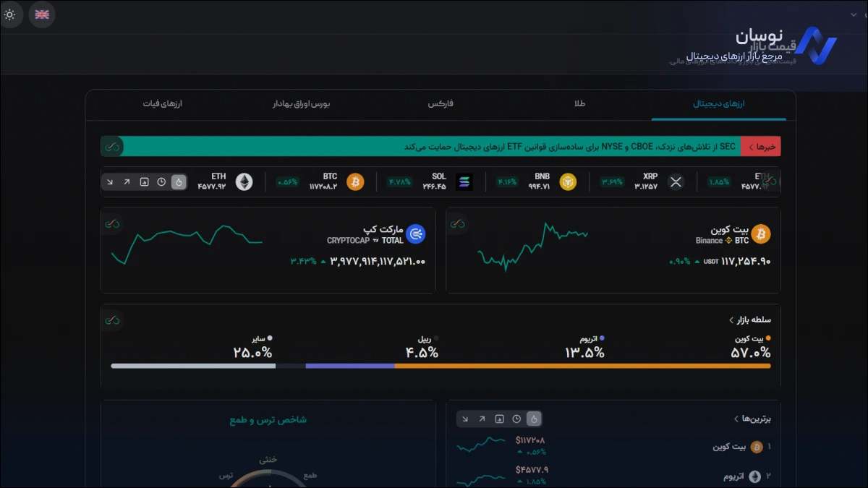This screenshot has width=868, height=488.
Task: Select clock filter in ticker bar
Action: (x=161, y=182)
